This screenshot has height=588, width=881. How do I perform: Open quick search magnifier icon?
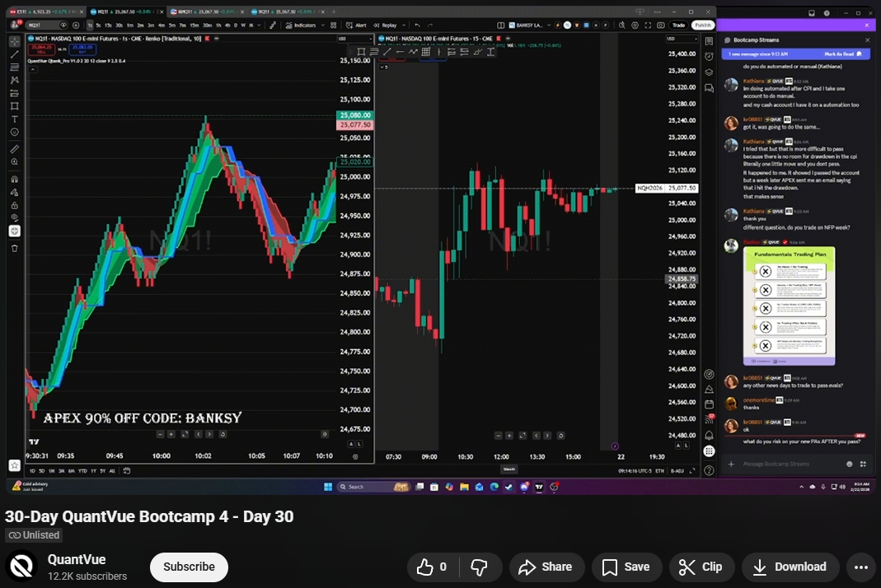tap(622, 26)
